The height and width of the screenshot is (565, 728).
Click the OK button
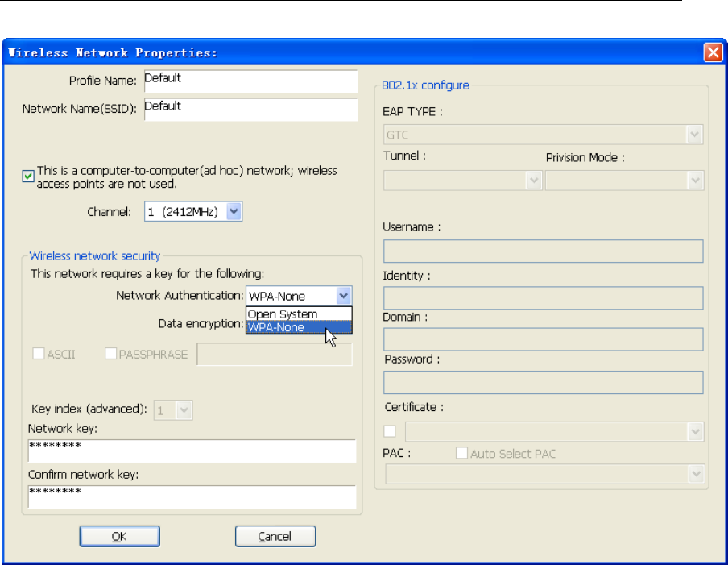point(120,536)
